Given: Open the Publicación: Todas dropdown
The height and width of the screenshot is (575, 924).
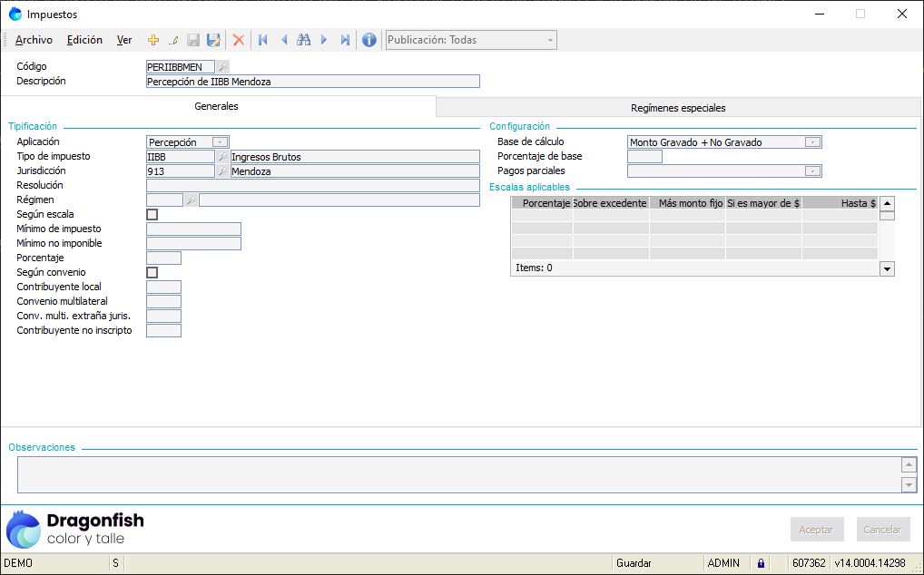Looking at the screenshot, I should 471,40.
